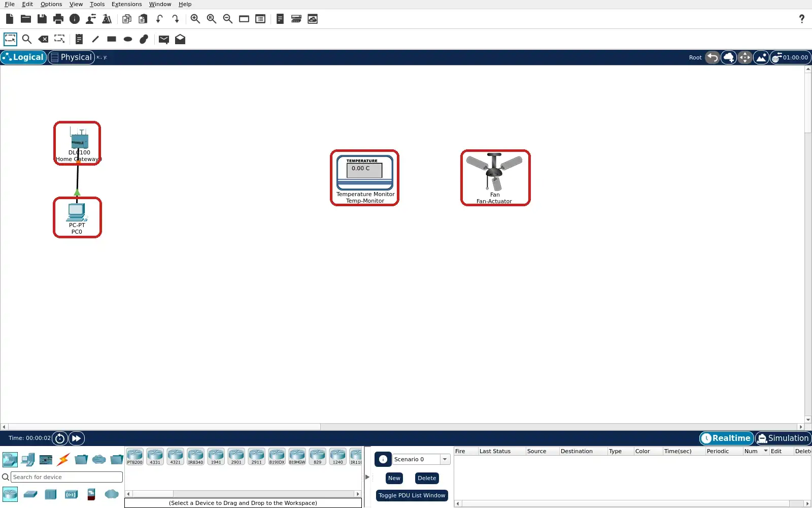Click the 01:00:00 environment time button
Viewport: 812px width, 508px height.
[x=791, y=57]
